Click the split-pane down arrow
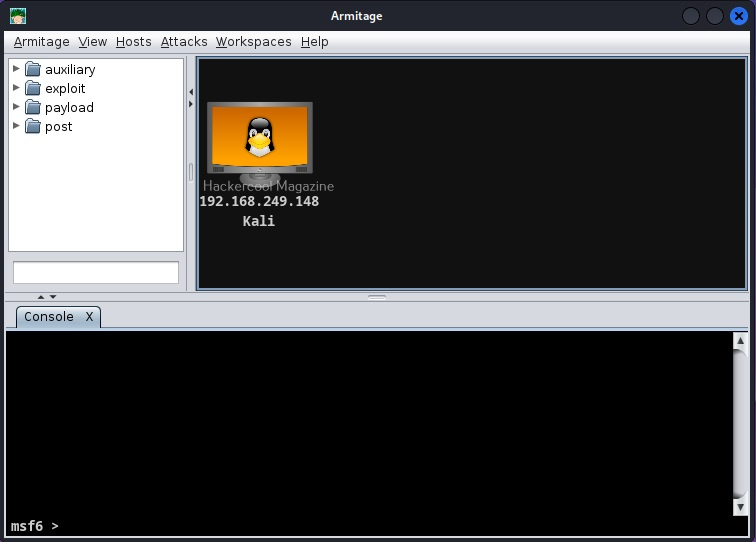This screenshot has height=542, width=756. coord(53,297)
